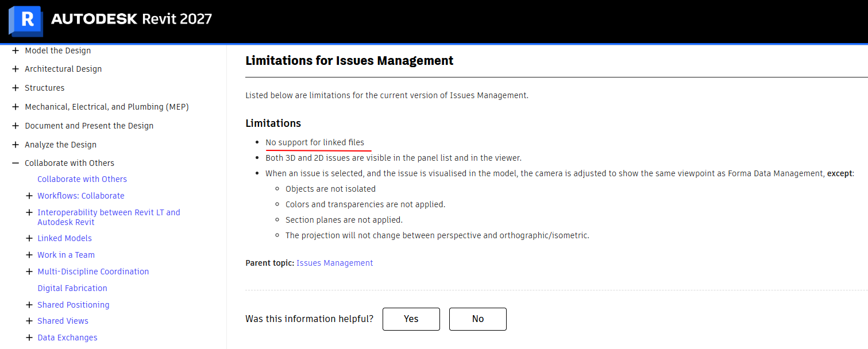Viewport: 868px width, 349px height.
Task: Open the purple Collaborate with Others link
Action: (x=82, y=179)
